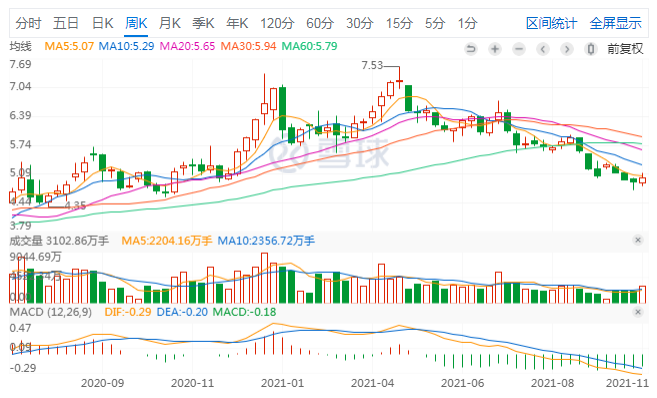The image size is (657, 398).
Task: Click the 2020-11 date axis label
Action: pyautogui.click(x=192, y=383)
